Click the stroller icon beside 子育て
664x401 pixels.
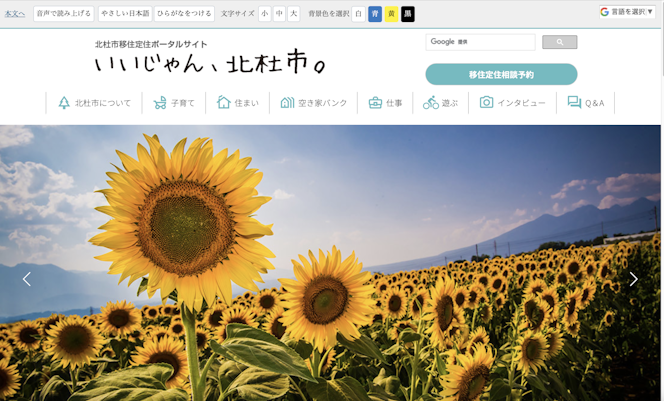tap(160, 103)
